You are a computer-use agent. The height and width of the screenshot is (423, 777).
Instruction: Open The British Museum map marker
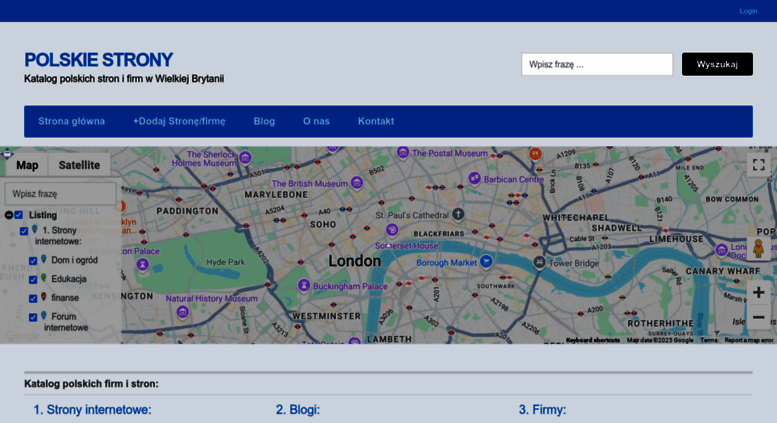(356, 183)
